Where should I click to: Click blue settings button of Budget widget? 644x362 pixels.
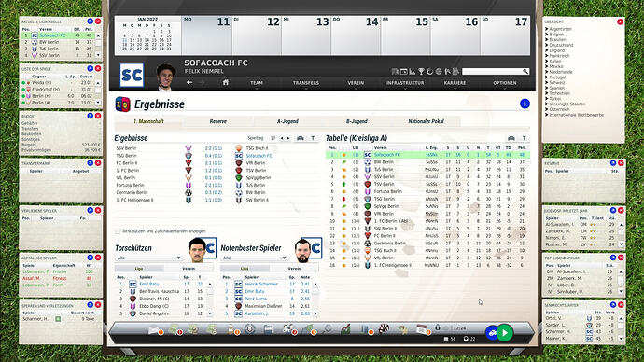90,116
